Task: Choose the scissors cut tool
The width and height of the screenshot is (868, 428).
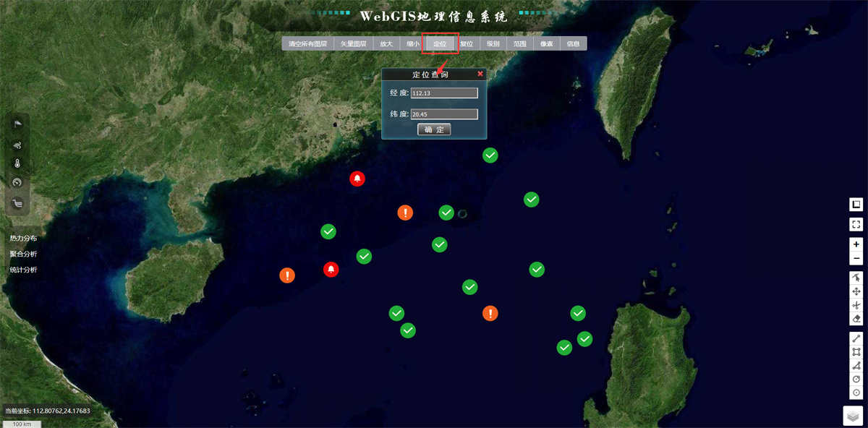Action: [856, 305]
